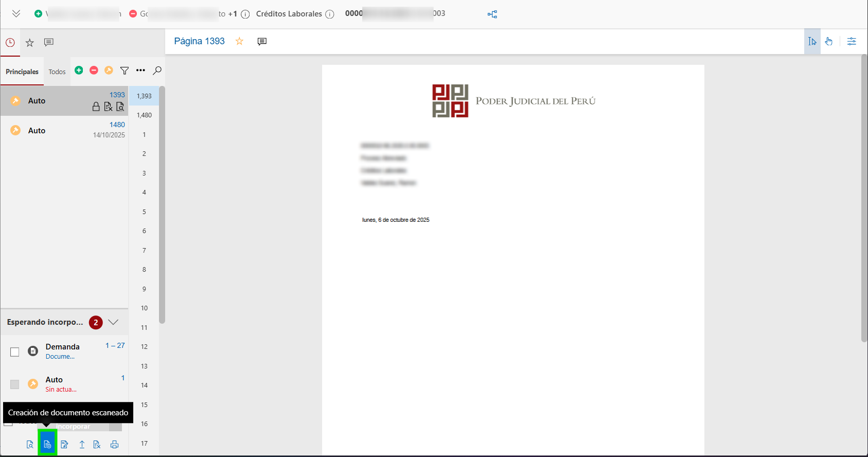The image size is (868, 457).
Task: Collapse the Esperando incorporación section
Action: (x=113, y=322)
